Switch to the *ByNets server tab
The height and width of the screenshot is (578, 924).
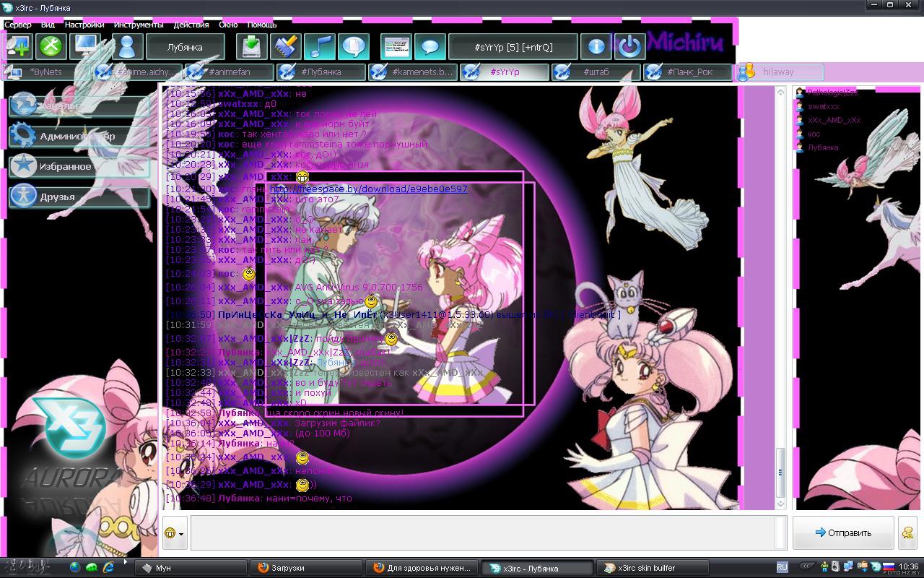45,72
